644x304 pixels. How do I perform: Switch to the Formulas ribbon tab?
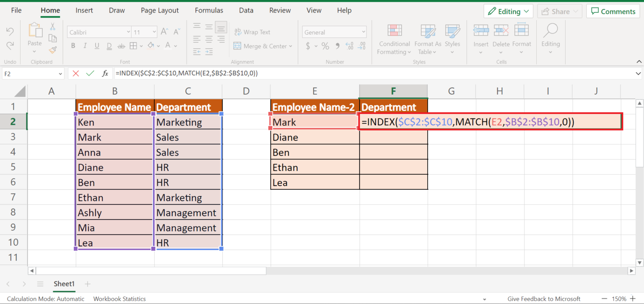coord(209,10)
